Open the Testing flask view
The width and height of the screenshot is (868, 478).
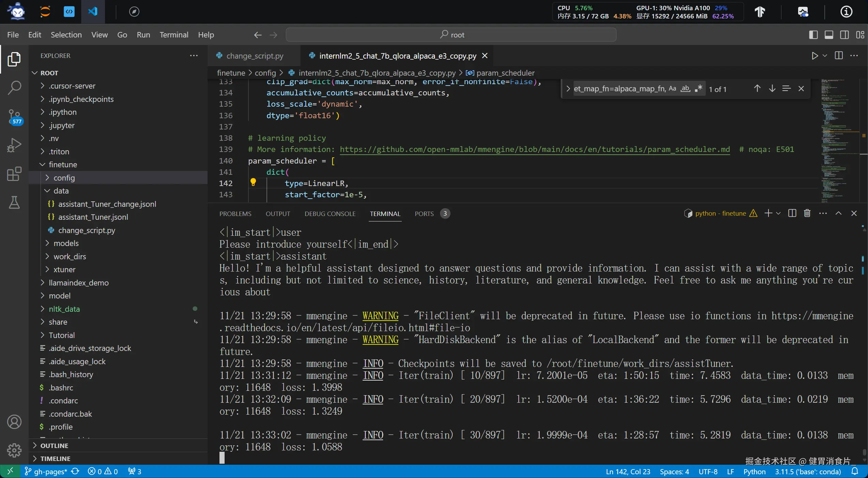(x=14, y=202)
